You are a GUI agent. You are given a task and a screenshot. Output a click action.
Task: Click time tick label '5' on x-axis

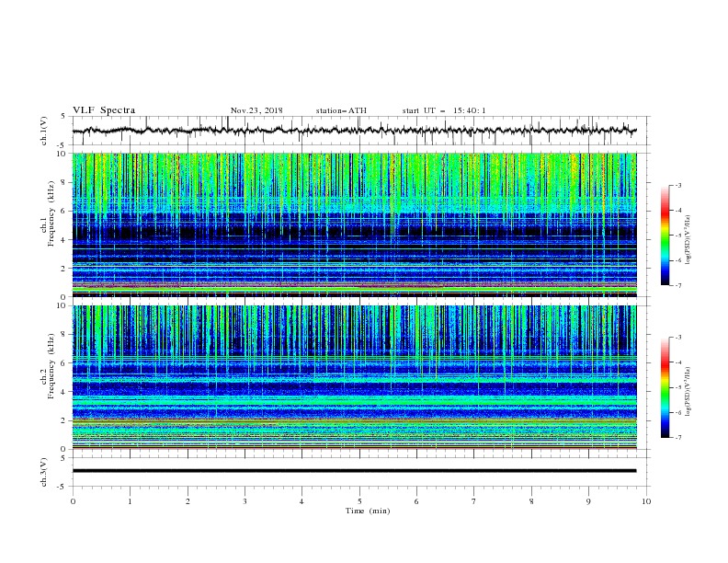[359, 501]
